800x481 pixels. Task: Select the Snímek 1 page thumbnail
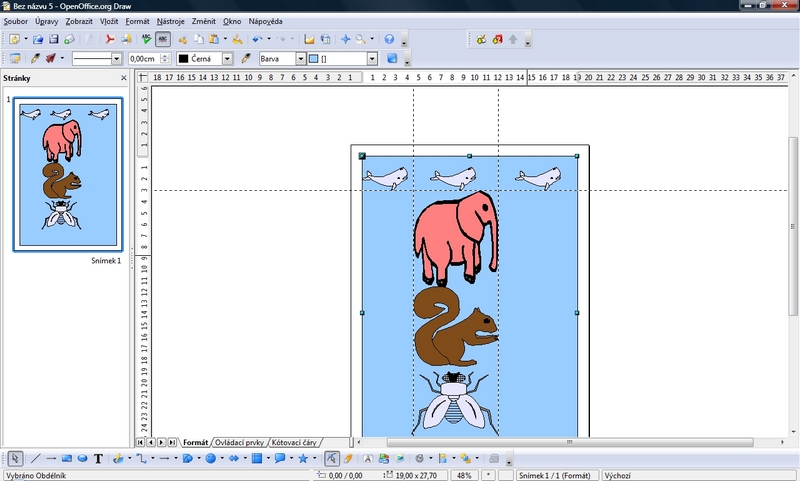(x=67, y=175)
